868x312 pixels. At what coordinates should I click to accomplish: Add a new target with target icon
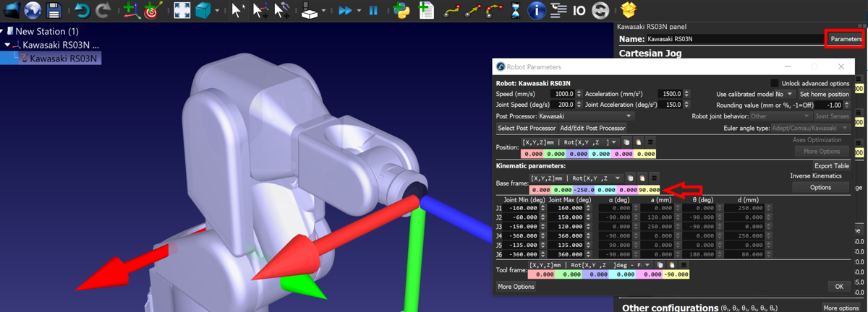151,11
